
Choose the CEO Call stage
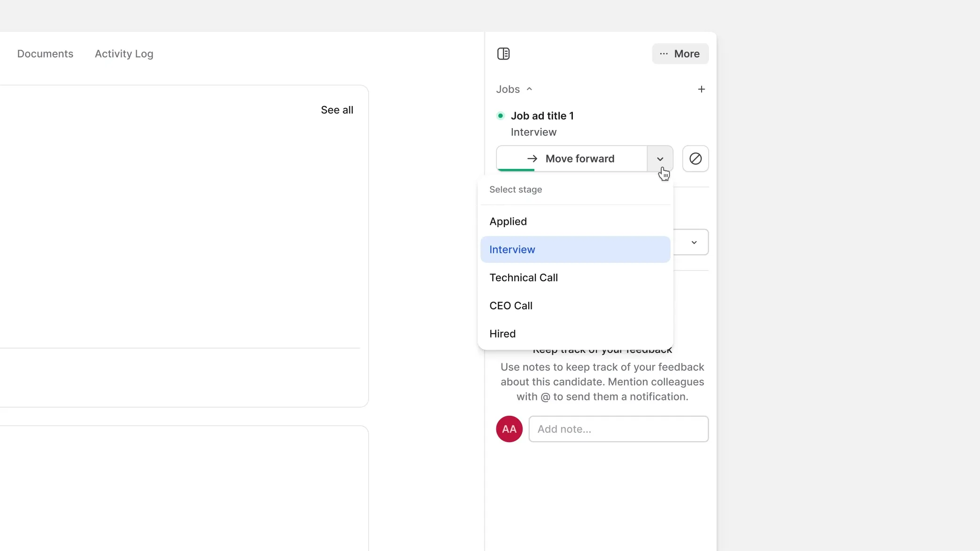point(575,306)
